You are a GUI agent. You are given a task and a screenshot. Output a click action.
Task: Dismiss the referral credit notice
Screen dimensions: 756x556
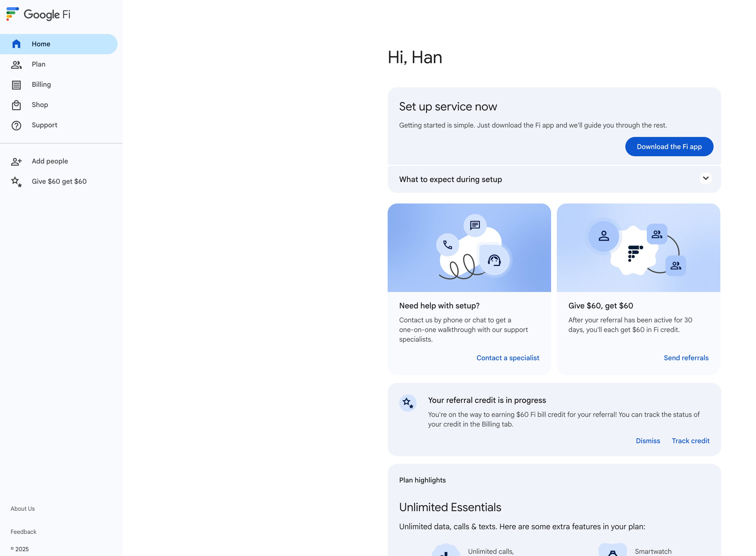tap(648, 441)
